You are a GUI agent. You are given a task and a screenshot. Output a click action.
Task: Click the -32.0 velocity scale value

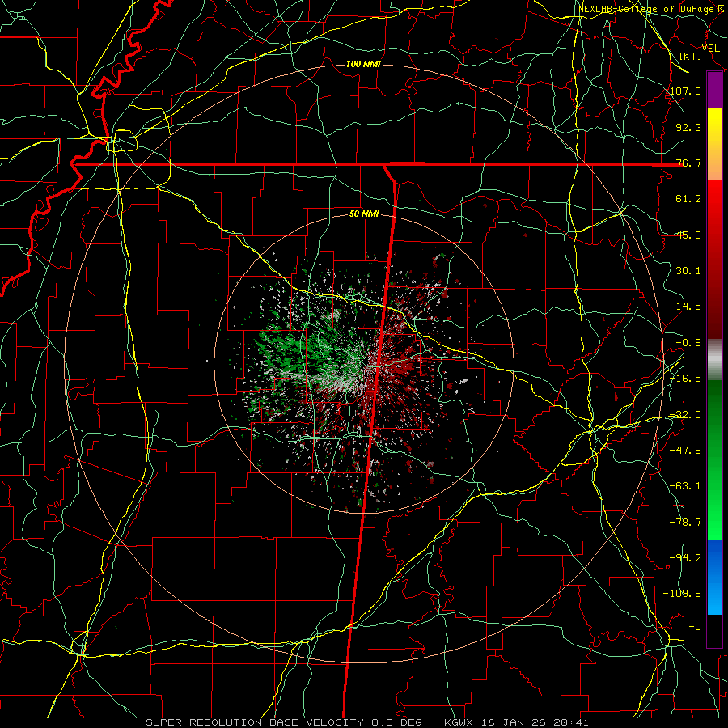coord(686,415)
